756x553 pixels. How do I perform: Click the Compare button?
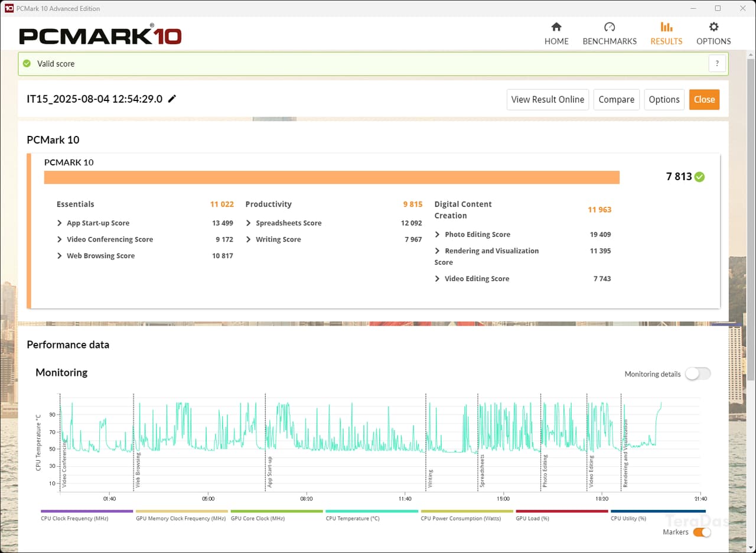click(616, 99)
